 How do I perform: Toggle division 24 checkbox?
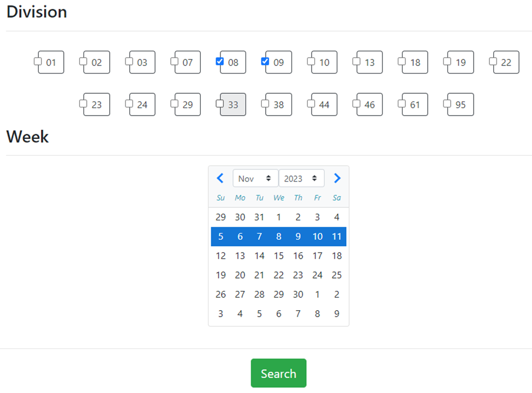click(x=129, y=104)
